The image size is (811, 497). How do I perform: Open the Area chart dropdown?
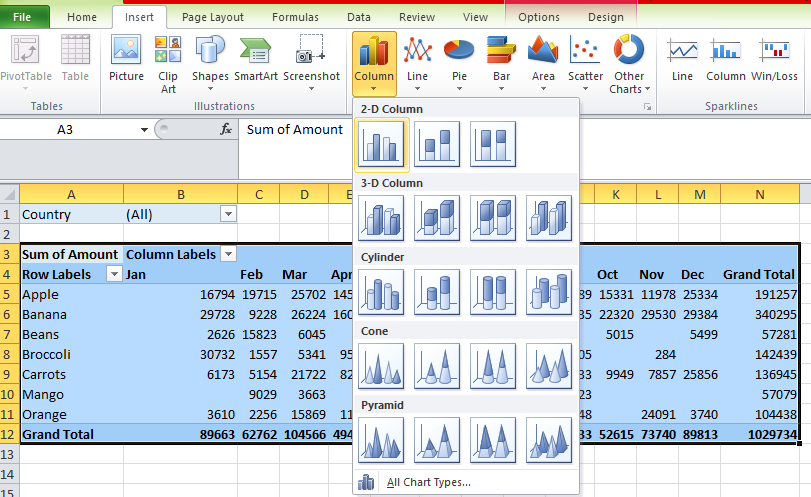tap(543, 64)
